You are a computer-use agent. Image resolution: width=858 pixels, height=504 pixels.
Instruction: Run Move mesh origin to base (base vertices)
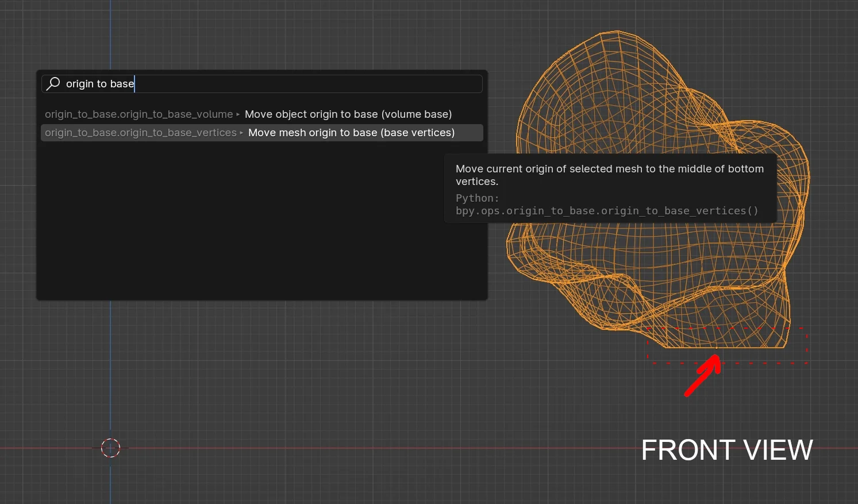[351, 133]
